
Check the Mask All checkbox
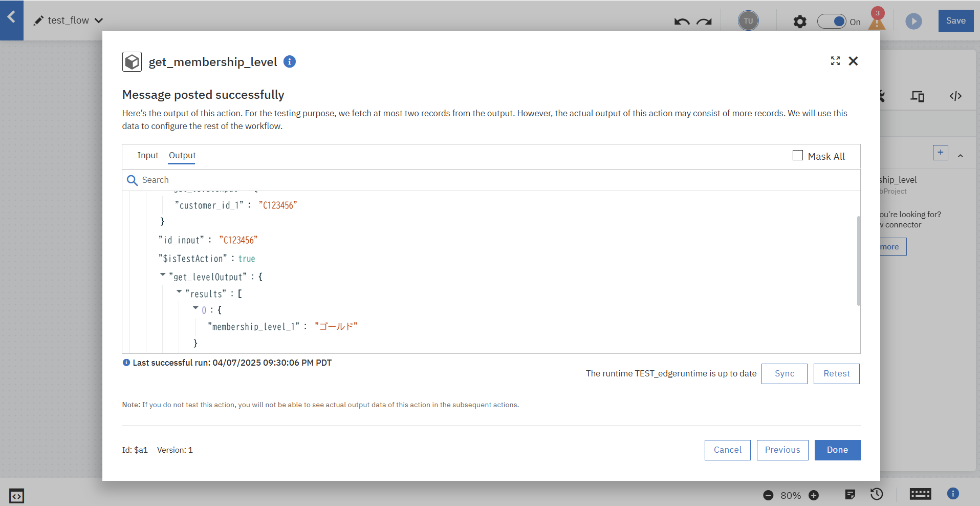click(x=798, y=155)
